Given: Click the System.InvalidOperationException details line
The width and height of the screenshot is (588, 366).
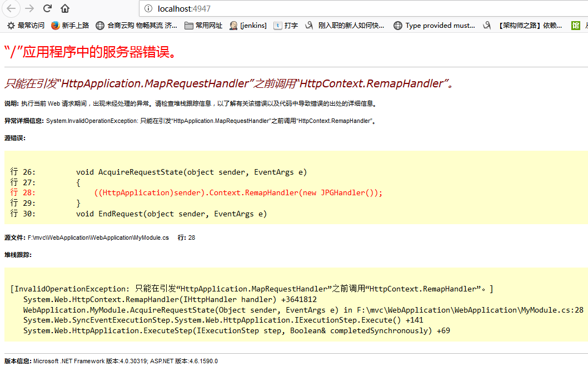Looking at the screenshot, I should tap(190, 121).
